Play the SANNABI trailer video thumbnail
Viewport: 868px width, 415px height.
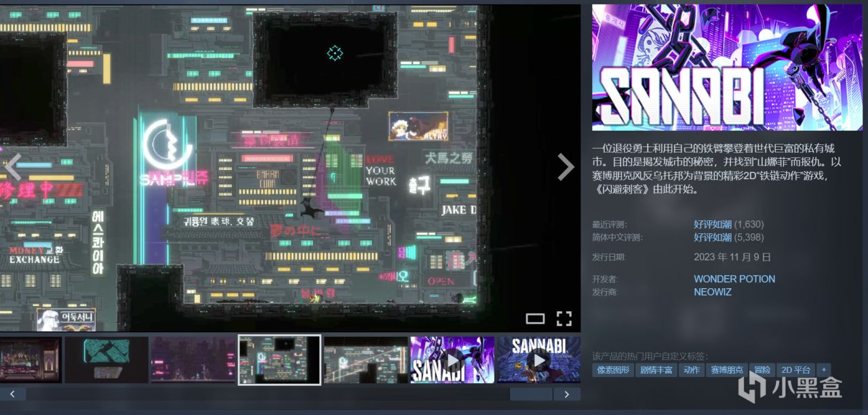point(538,360)
